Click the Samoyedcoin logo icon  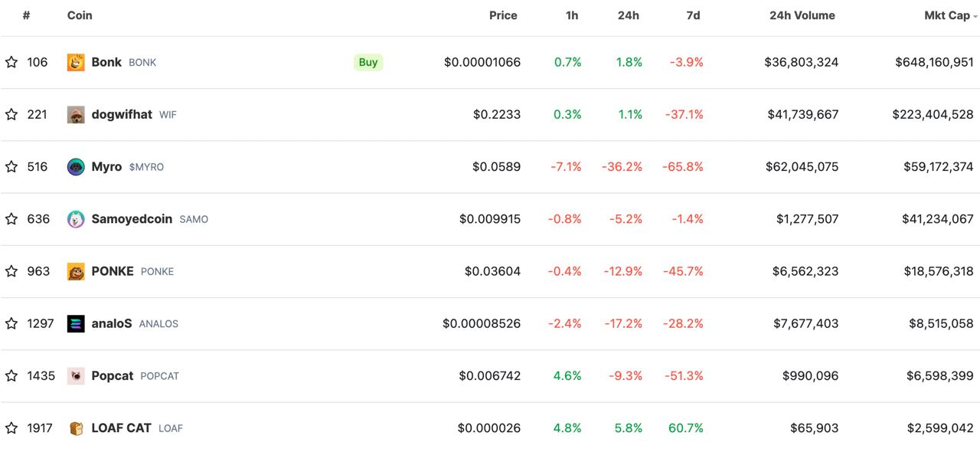pos(76,219)
